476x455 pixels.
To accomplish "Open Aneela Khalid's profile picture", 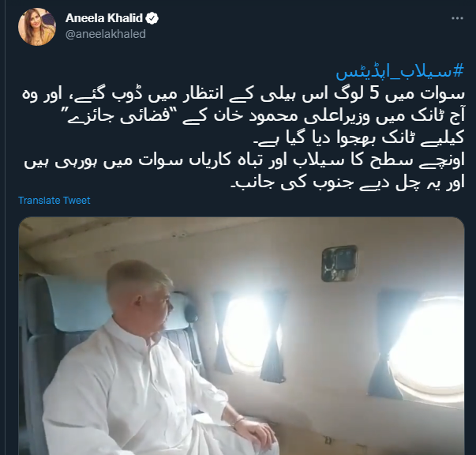I will [37, 27].
